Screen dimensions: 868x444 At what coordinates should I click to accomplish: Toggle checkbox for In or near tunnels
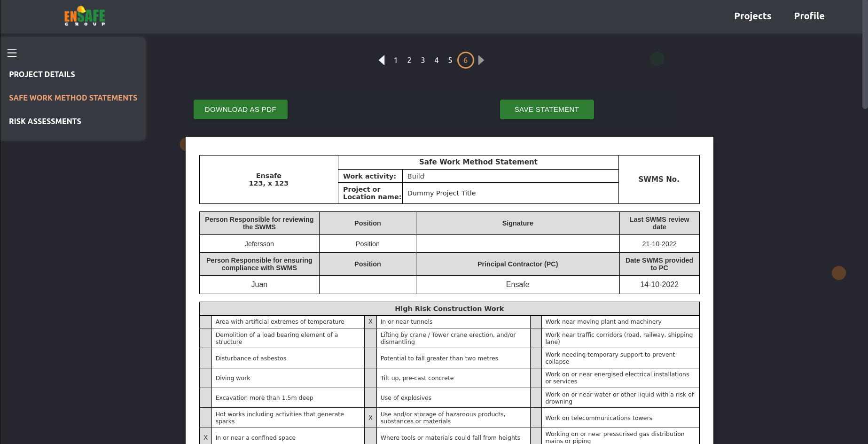(x=370, y=322)
